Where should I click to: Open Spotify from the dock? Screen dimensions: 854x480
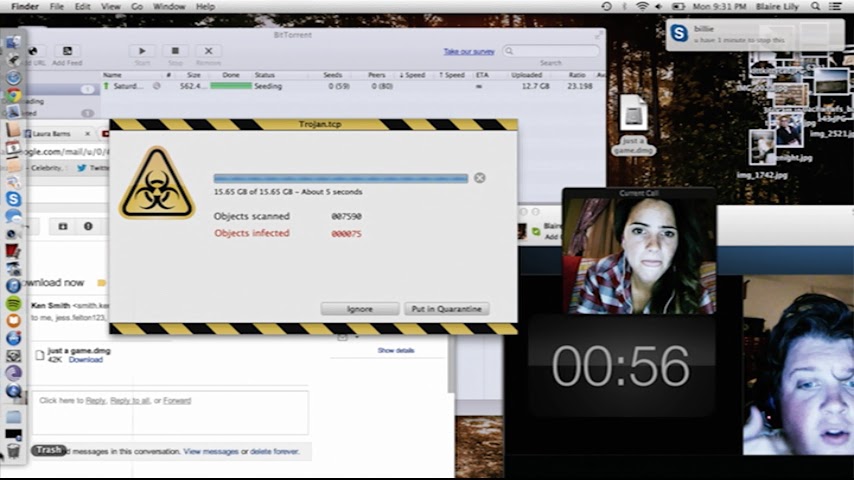point(14,303)
